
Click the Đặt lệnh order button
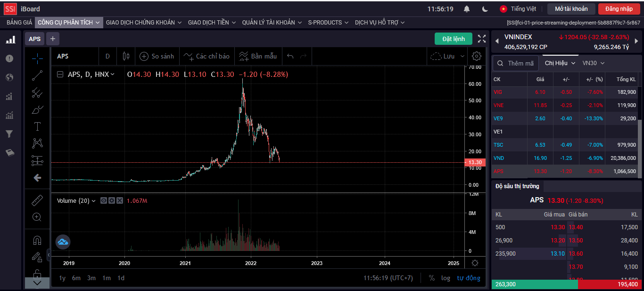click(454, 39)
